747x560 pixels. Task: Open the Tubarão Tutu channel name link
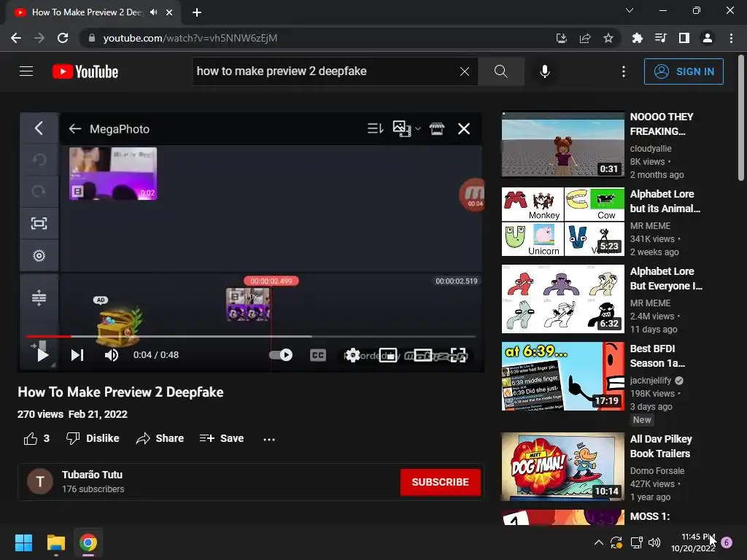click(93, 475)
